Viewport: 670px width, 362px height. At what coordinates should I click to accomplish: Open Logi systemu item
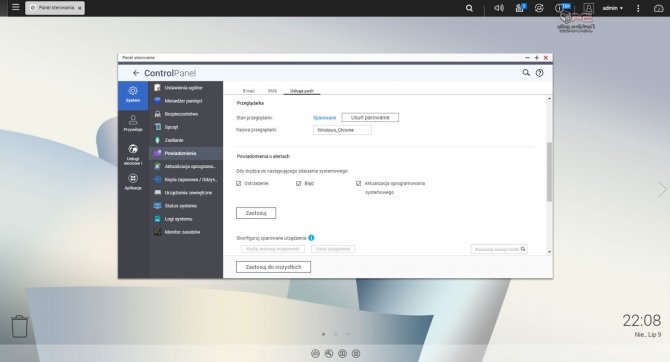coord(186,219)
